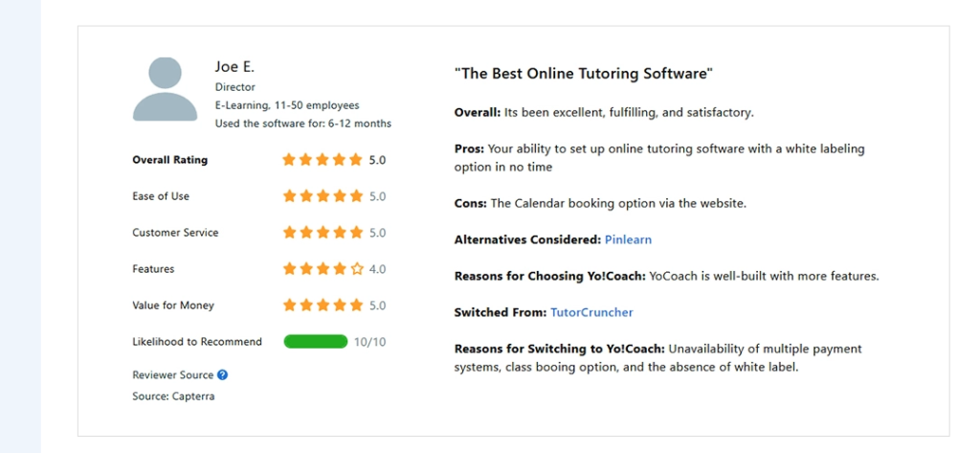
Task: Open the Pinlearn alternative link
Action: 628,239
